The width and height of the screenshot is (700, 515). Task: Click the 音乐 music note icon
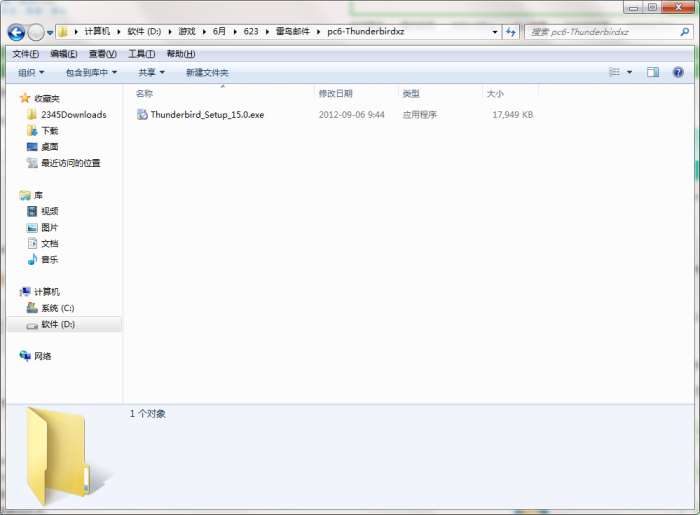32,259
